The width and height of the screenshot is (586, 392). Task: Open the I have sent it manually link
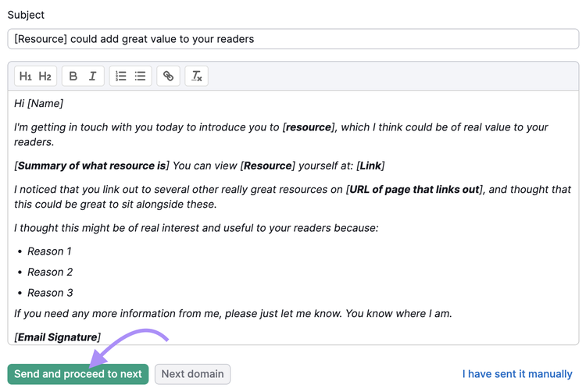pyautogui.click(x=517, y=374)
